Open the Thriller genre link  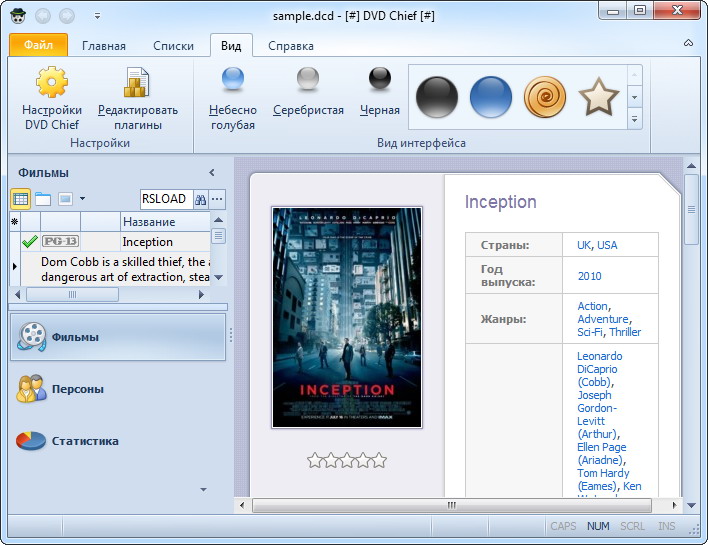[625, 332]
